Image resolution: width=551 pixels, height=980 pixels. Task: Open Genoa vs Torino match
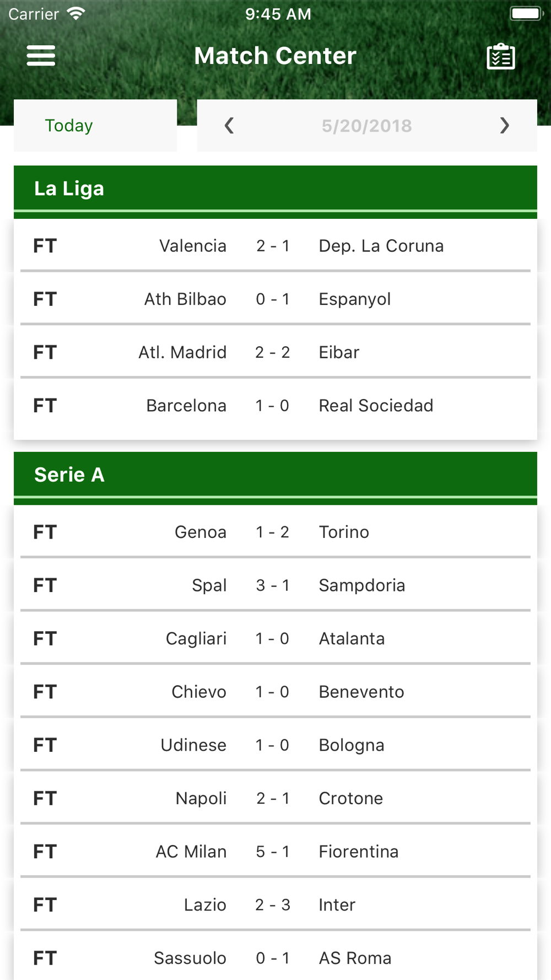(275, 532)
